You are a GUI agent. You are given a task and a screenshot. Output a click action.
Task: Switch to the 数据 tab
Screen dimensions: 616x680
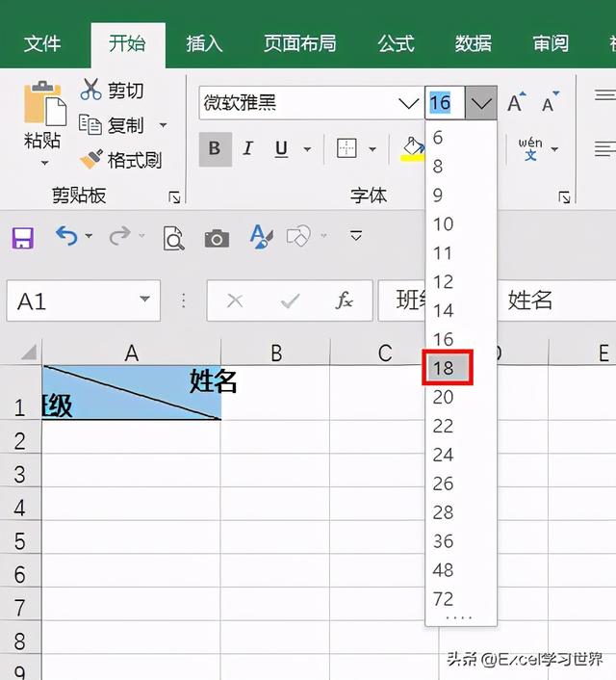473,43
